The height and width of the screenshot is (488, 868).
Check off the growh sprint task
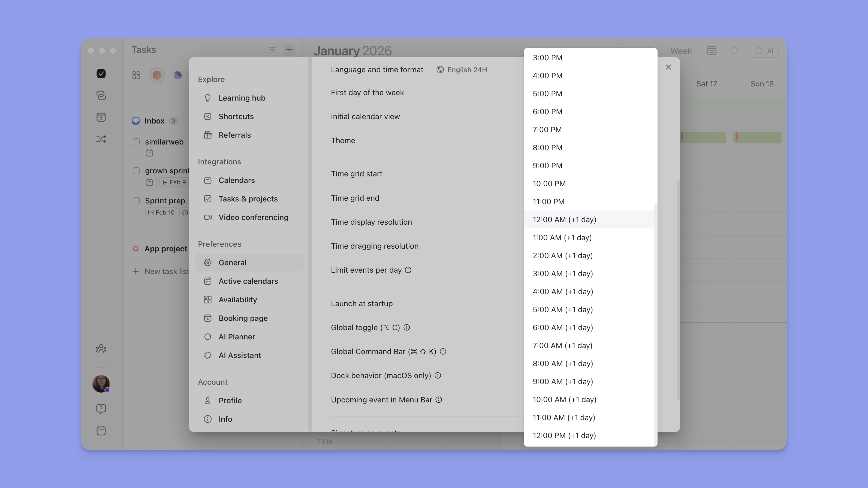pos(136,171)
